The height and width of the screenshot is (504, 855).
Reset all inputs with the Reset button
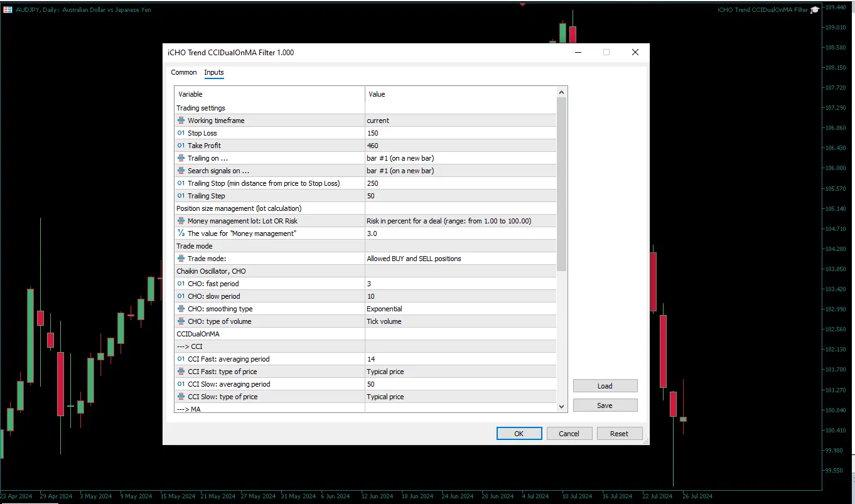(x=618, y=434)
